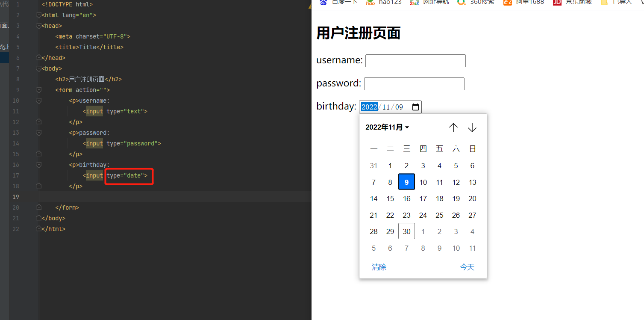The height and width of the screenshot is (320, 644).
Task: Select day 21 in the calendar
Action: pyautogui.click(x=373, y=215)
